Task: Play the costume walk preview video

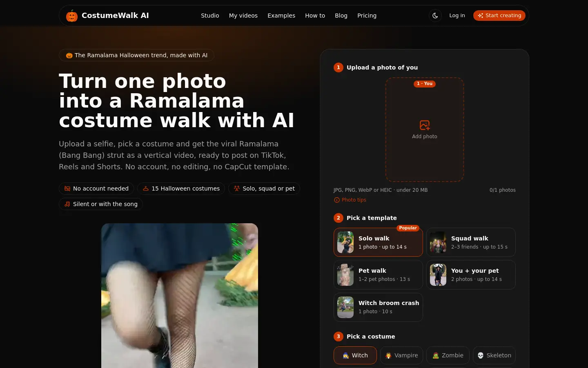Action: coord(180,296)
